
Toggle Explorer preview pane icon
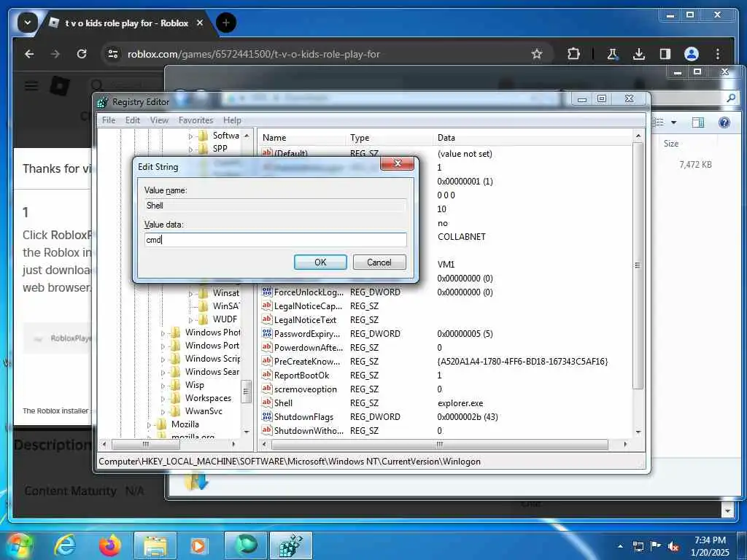click(698, 122)
